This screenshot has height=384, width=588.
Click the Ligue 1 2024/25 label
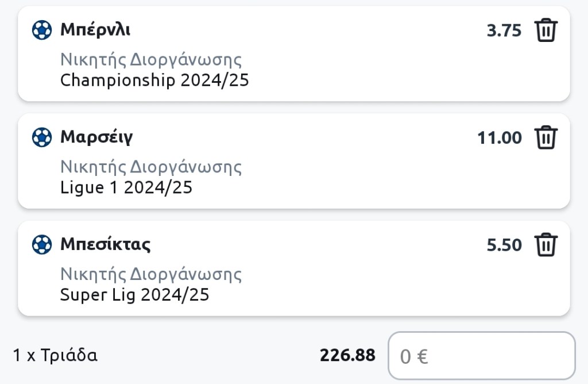tap(126, 187)
